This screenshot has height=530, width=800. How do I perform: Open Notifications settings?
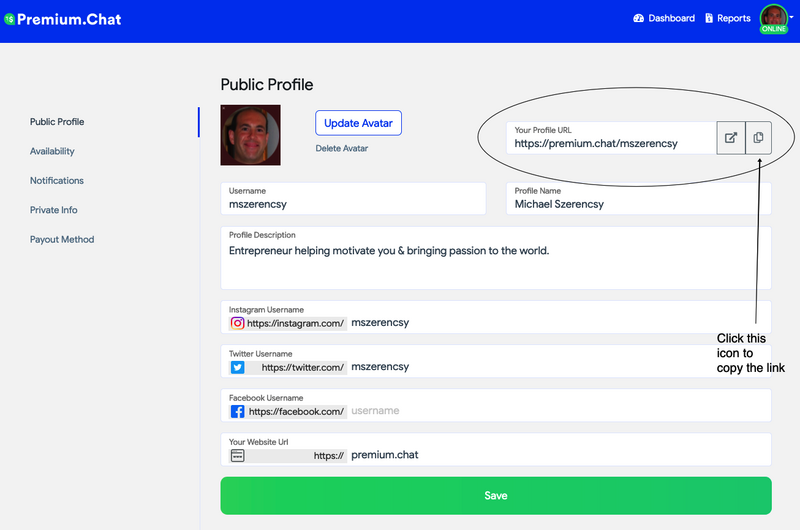coord(57,181)
